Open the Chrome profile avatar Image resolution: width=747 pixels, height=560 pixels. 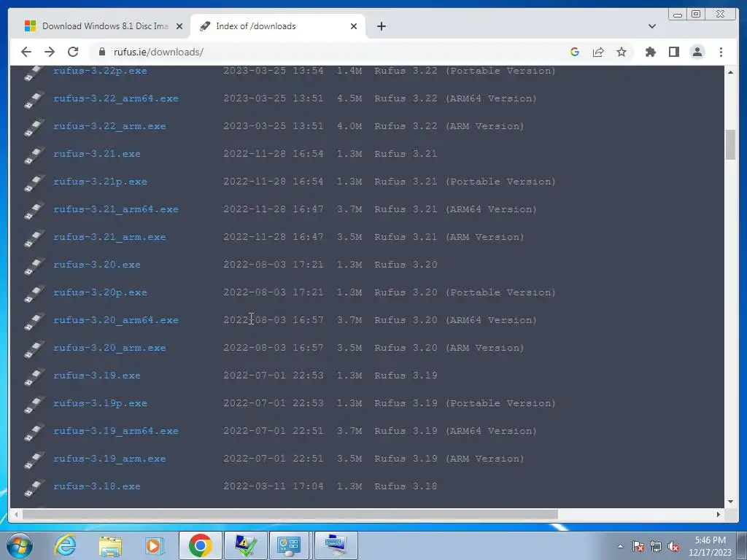(x=697, y=52)
